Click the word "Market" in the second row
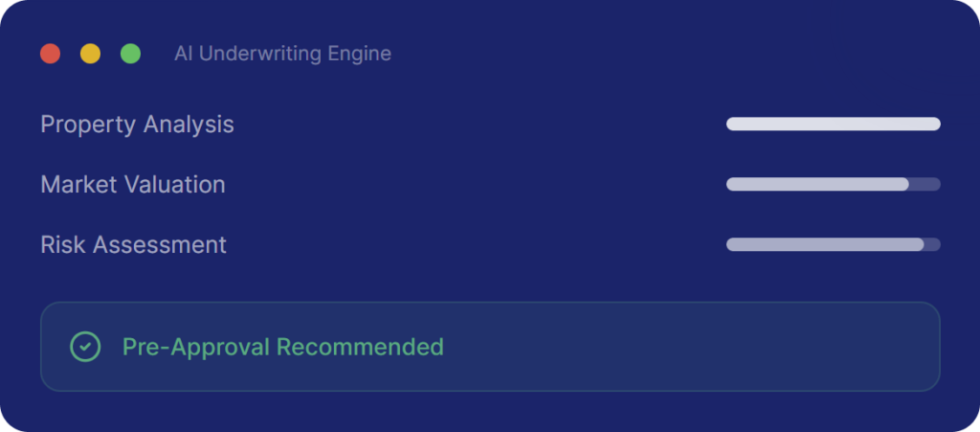The height and width of the screenshot is (432, 980). (79, 184)
